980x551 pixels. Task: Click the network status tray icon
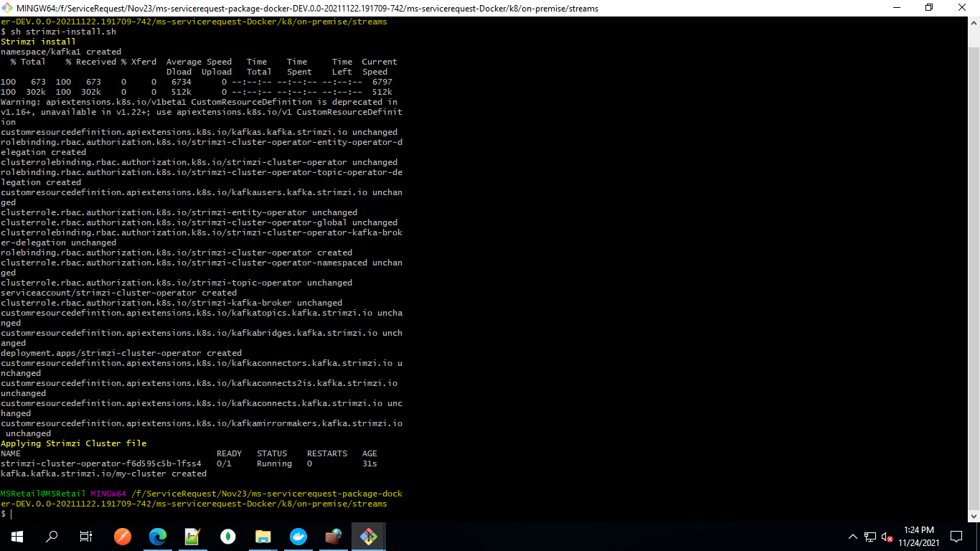pos(870,536)
